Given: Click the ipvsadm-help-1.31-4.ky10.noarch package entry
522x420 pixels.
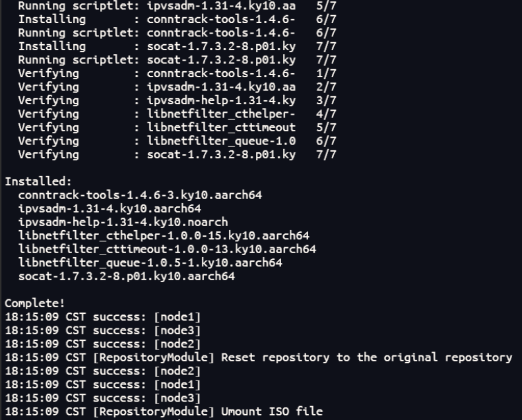Looking at the screenshot, I should coord(123,222).
